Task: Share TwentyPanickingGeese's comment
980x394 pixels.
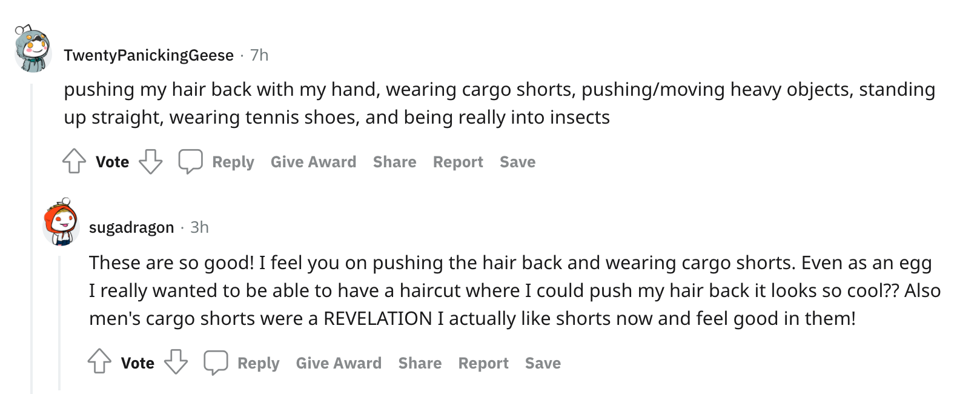Action: click(x=394, y=162)
